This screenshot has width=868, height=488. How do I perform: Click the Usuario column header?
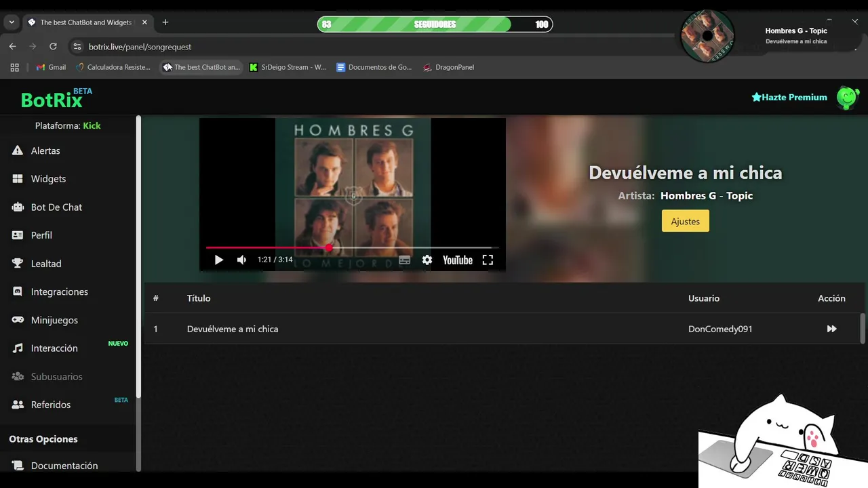[704, 298]
